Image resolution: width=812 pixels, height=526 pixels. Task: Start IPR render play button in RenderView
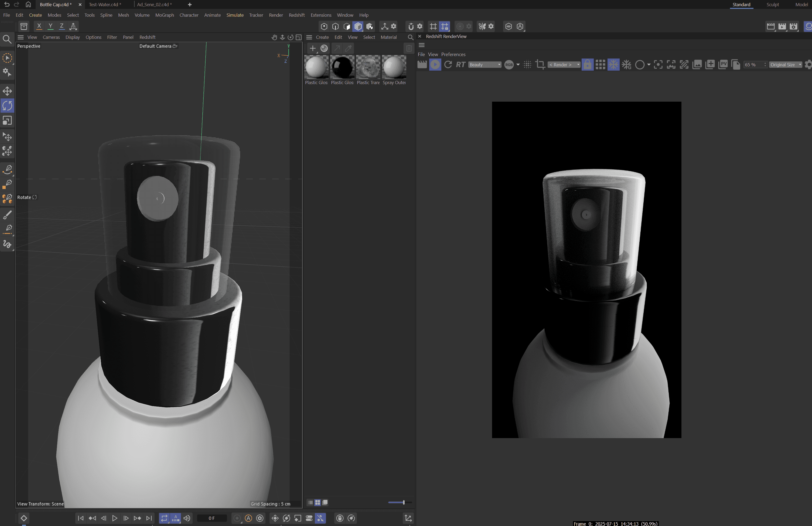[435, 64]
